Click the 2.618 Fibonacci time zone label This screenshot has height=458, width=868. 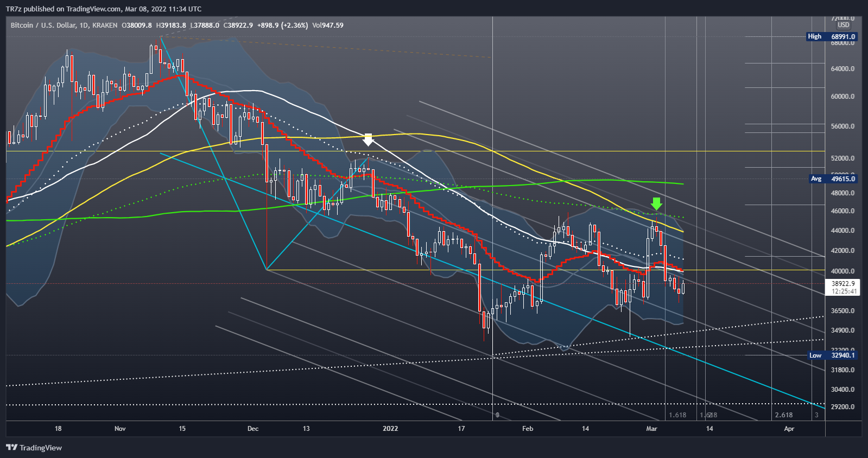click(x=783, y=415)
